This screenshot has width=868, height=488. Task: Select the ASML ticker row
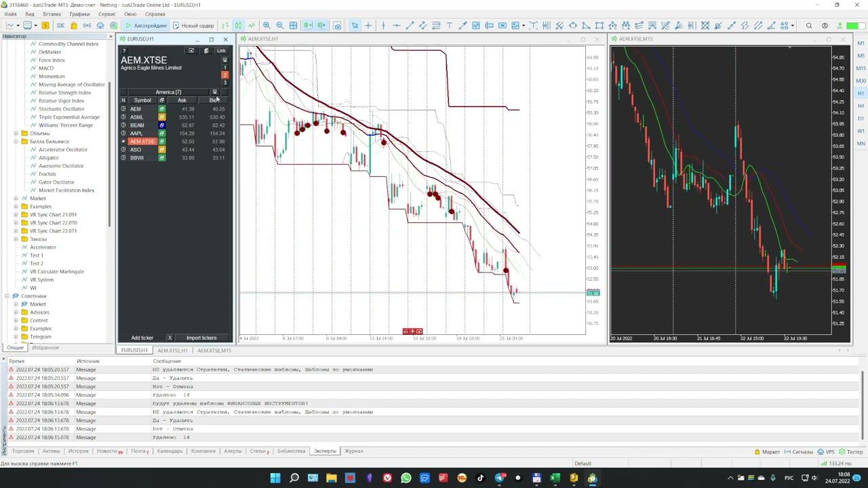(x=175, y=117)
